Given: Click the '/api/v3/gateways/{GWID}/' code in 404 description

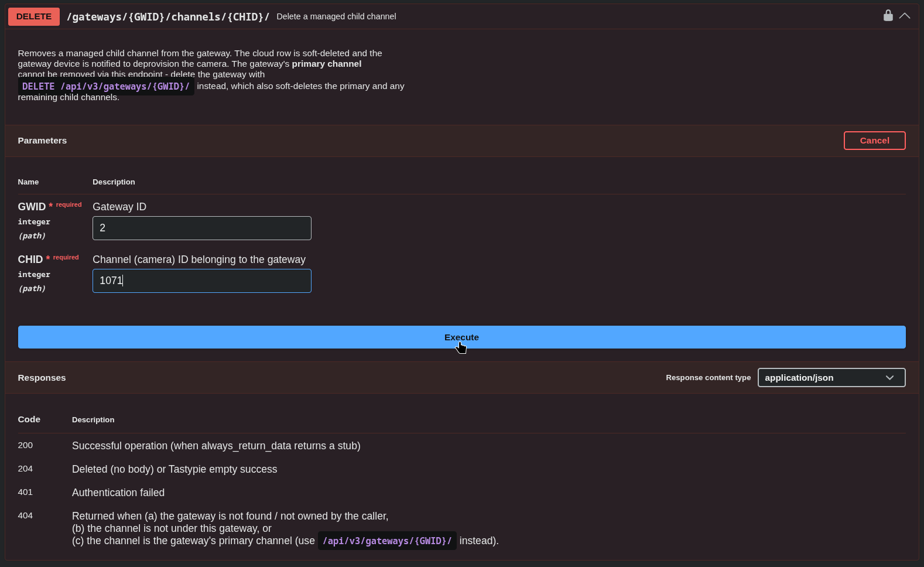Looking at the screenshot, I should click(387, 541).
